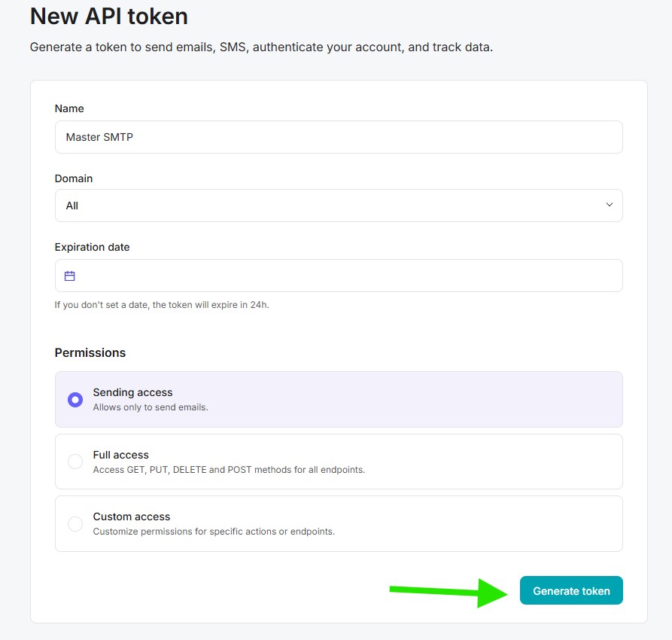Viewport: 672px width, 640px height.
Task: Click the New API token page heading
Action: (109, 16)
